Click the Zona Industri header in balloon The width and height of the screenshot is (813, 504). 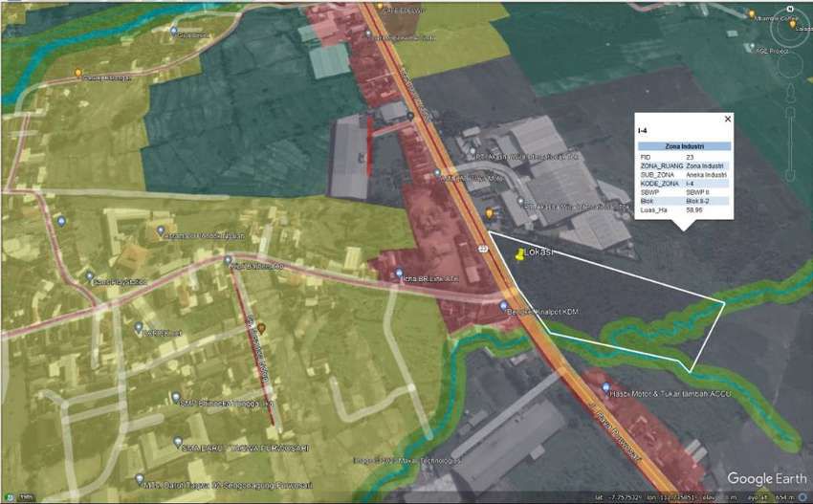[x=684, y=146]
